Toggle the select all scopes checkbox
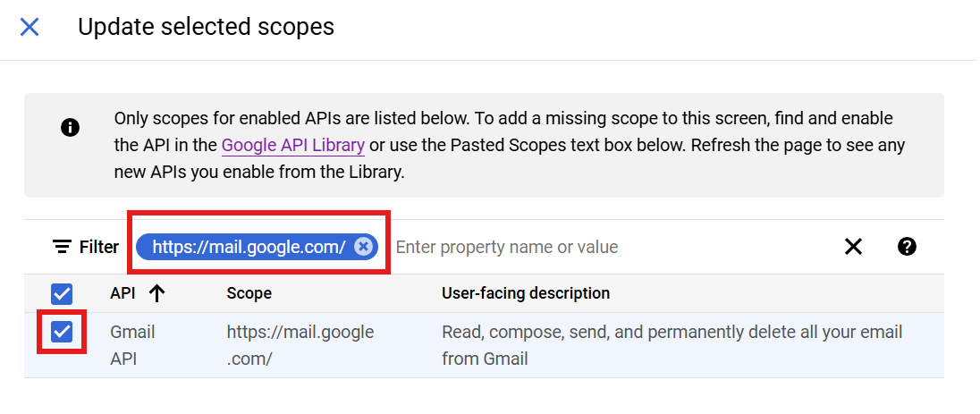Image resolution: width=980 pixels, height=414 pixels. [62, 293]
